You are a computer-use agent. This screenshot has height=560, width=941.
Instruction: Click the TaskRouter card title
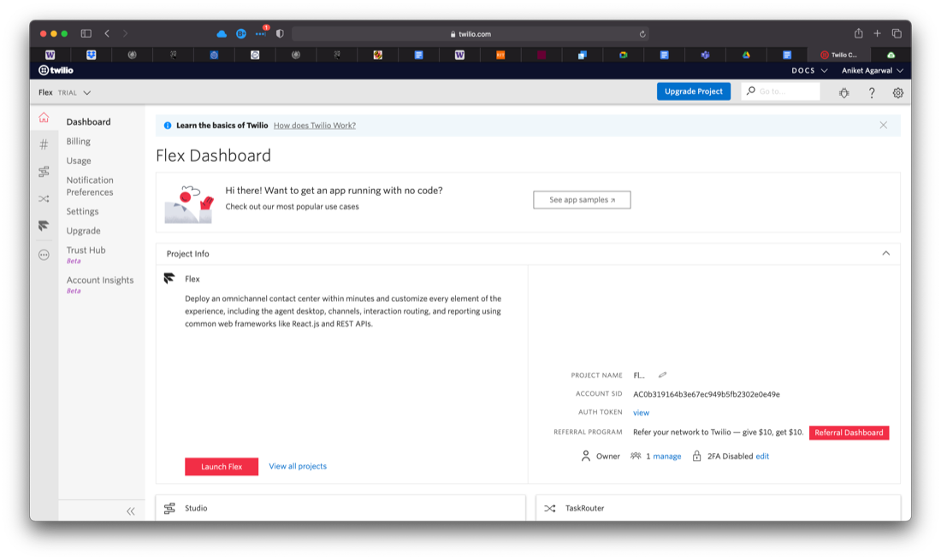(584, 509)
